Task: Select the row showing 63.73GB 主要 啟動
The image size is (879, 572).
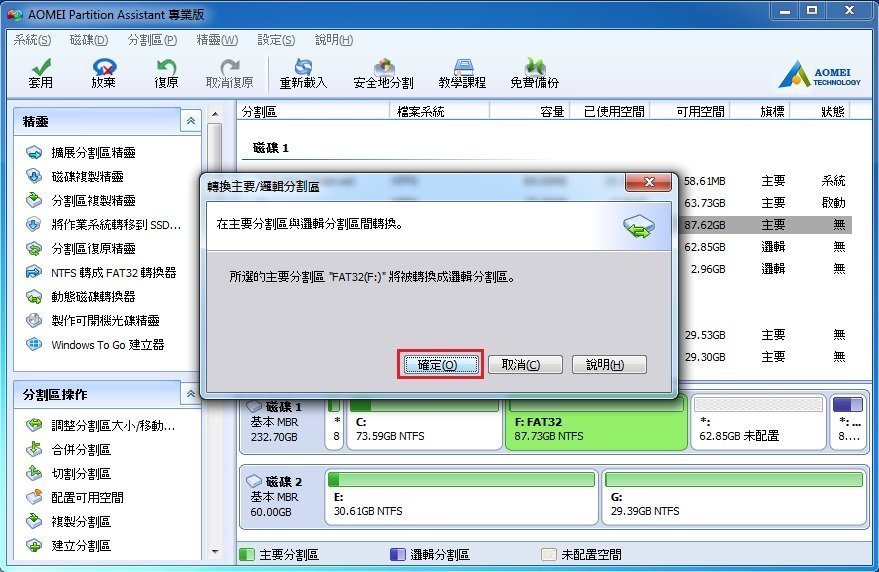Action: (766, 203)
